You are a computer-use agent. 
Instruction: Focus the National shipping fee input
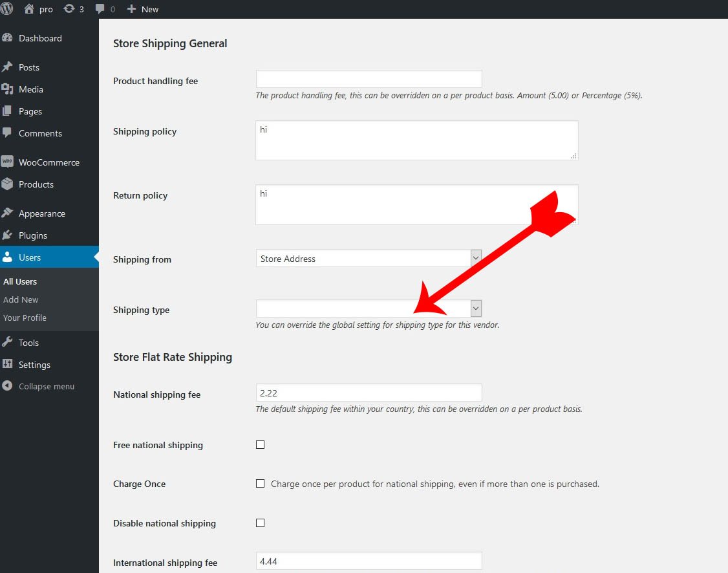point(369,393)
